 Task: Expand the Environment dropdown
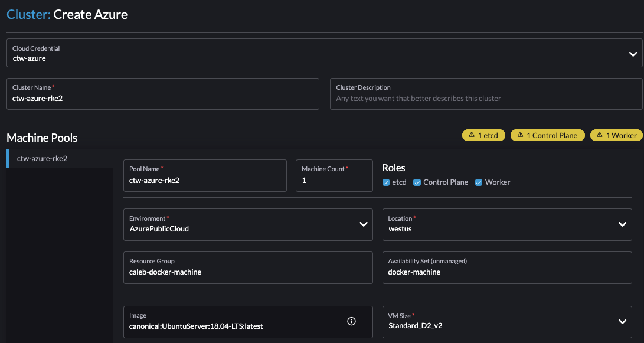coord(364,224)
